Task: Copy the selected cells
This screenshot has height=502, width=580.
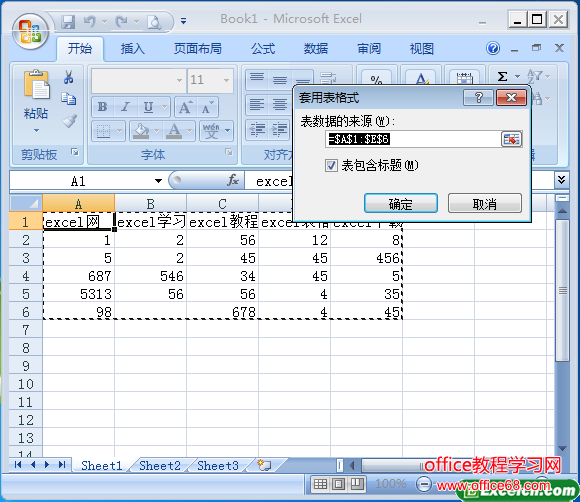Action: point(68,98)
